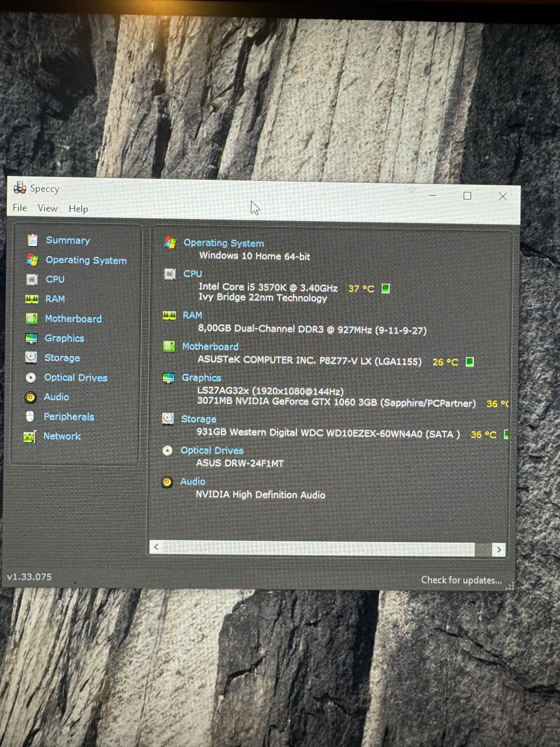
Task: Select Audio in the sidebar list
Action: pos(57,397)
